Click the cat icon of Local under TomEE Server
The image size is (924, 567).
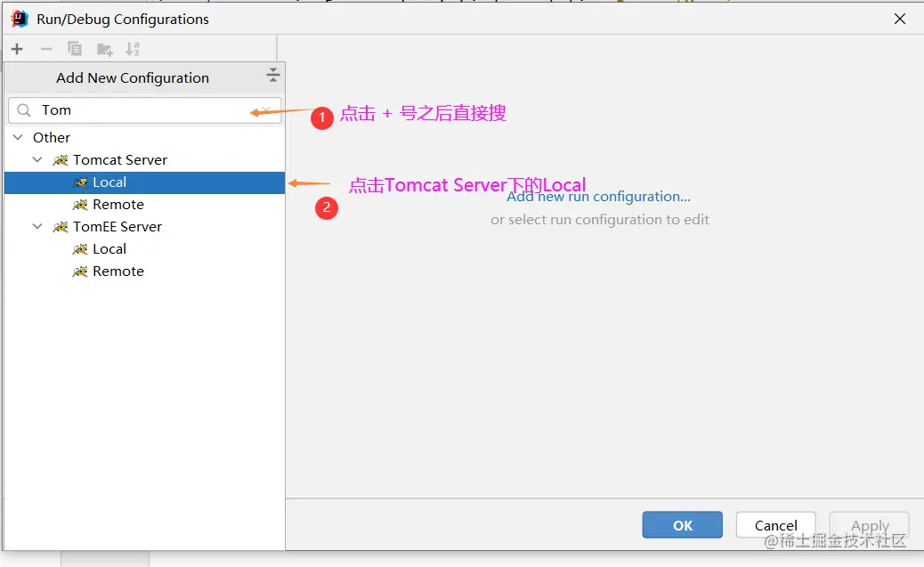click(80, 249)
